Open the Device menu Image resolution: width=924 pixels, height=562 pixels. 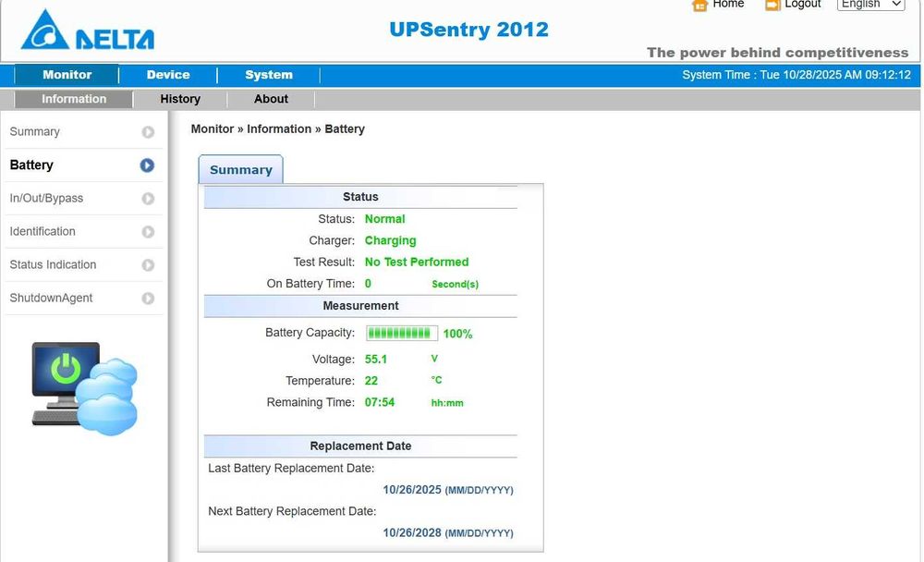pyautogui.click(x=168, y=75)
